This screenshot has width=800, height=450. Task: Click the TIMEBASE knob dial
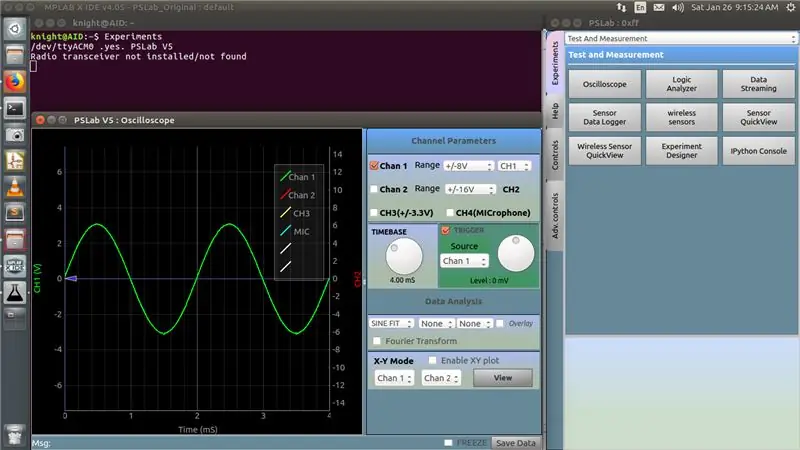point(404,257)
